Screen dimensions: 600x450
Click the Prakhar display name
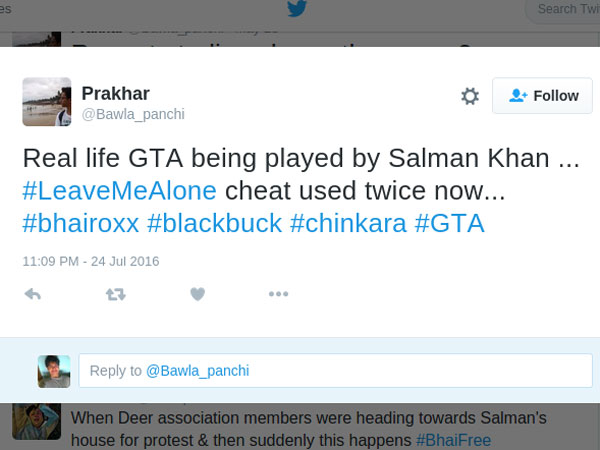tap(116, 93)
